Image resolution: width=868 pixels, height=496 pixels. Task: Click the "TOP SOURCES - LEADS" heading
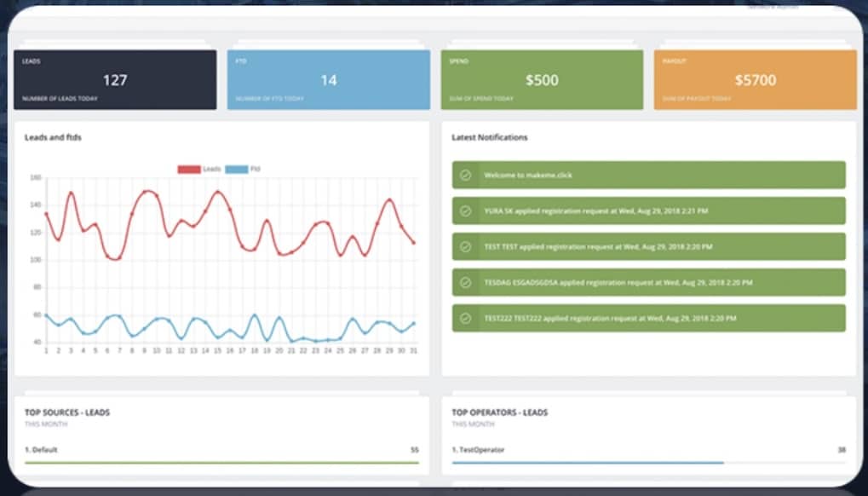(x=67, y=412)
